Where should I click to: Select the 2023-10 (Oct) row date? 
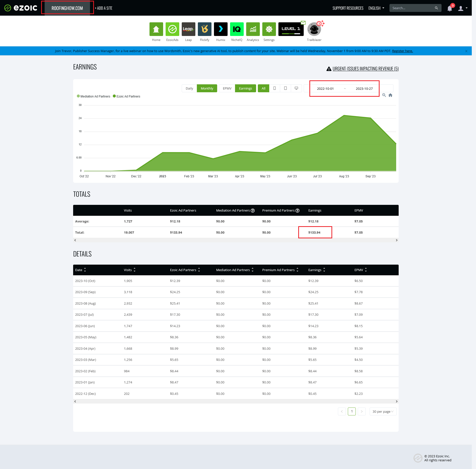point(85,281)
